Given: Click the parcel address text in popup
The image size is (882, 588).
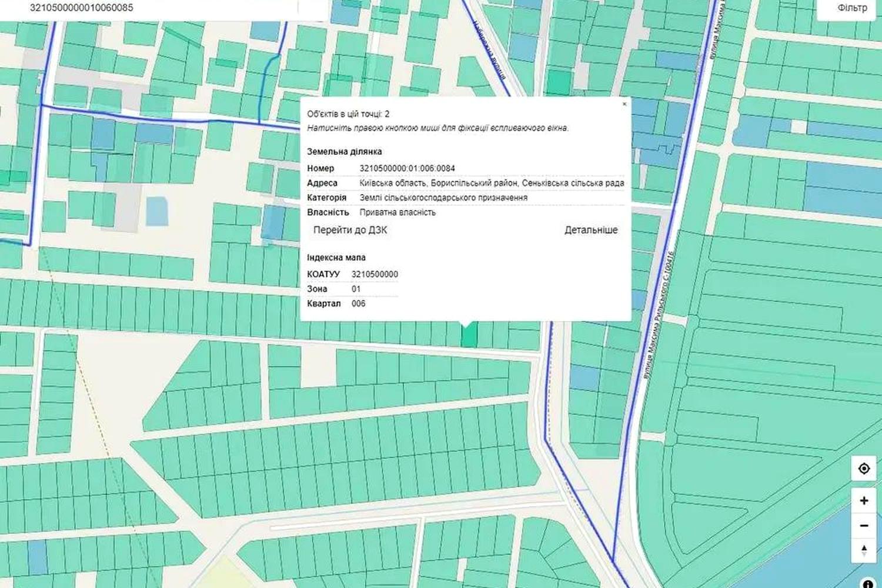Looking at the screenshot, I should [x=492, y=183].
